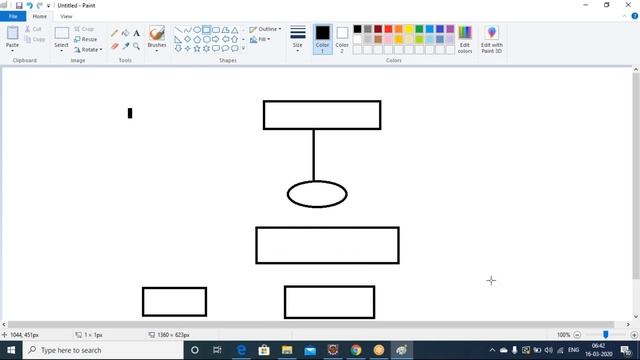Viewport: 640px width, 360px height.
Task: Select the Eraser tool
Action: 115,46
